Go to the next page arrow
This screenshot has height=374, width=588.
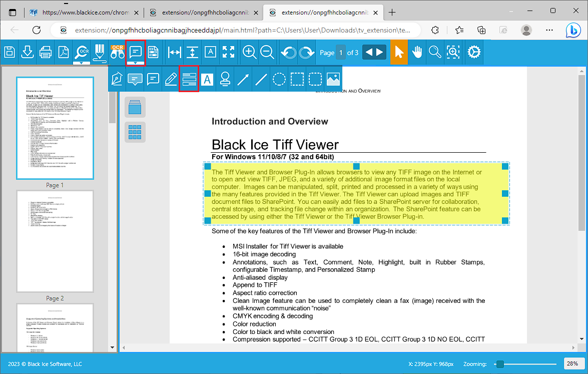point(380,52)
